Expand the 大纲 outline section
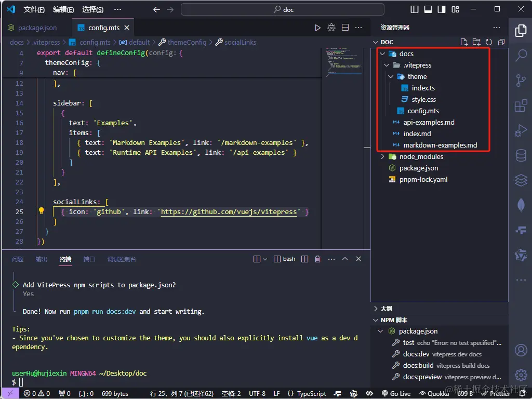 (x=376, y=309)
